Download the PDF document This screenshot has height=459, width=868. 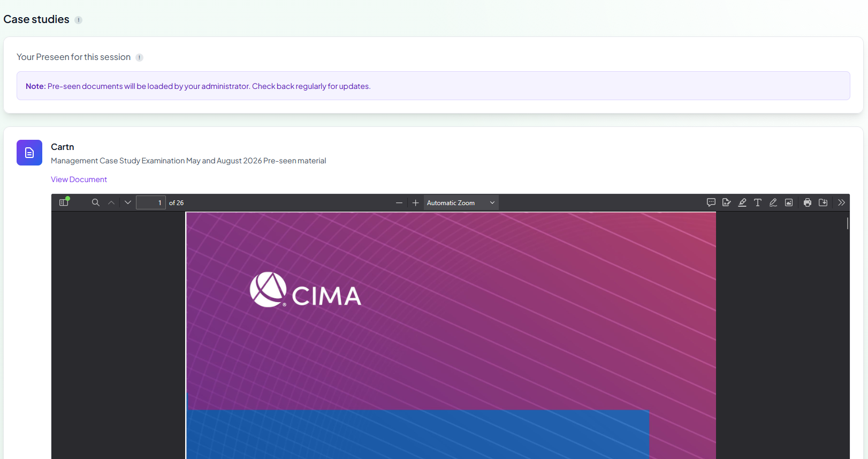[x=823, y=202]
